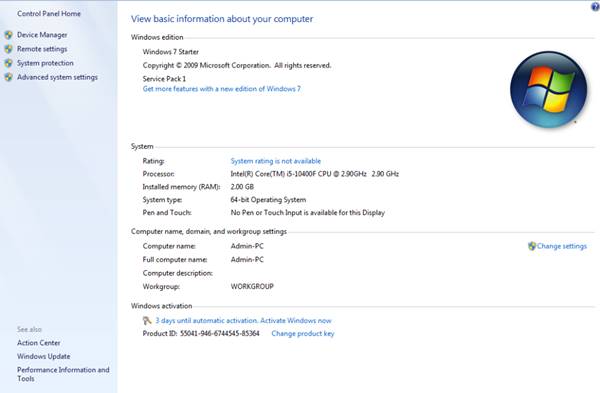Click the shield icon beside System protection
Viewport: 600px width, 393px height.
click(x=8, y=63)
